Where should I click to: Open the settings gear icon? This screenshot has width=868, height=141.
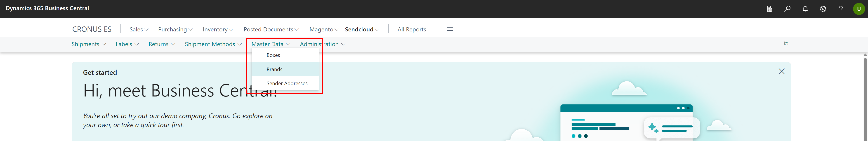(823, 9)
